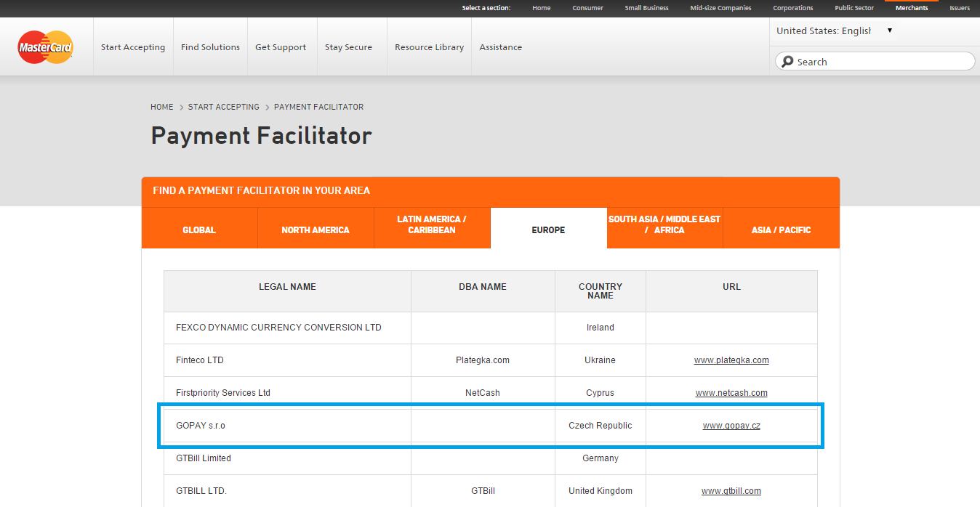The image size is (980, 507).
Task: Switch to the ASIA / PACIFIC tab
Action: coord(782,229)
